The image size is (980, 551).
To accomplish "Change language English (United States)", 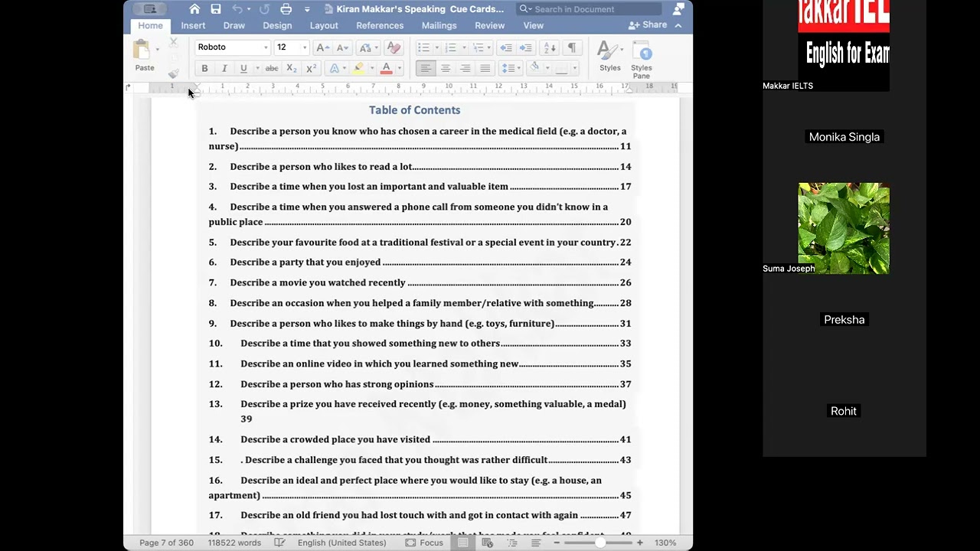I will (x=342, y=543).
